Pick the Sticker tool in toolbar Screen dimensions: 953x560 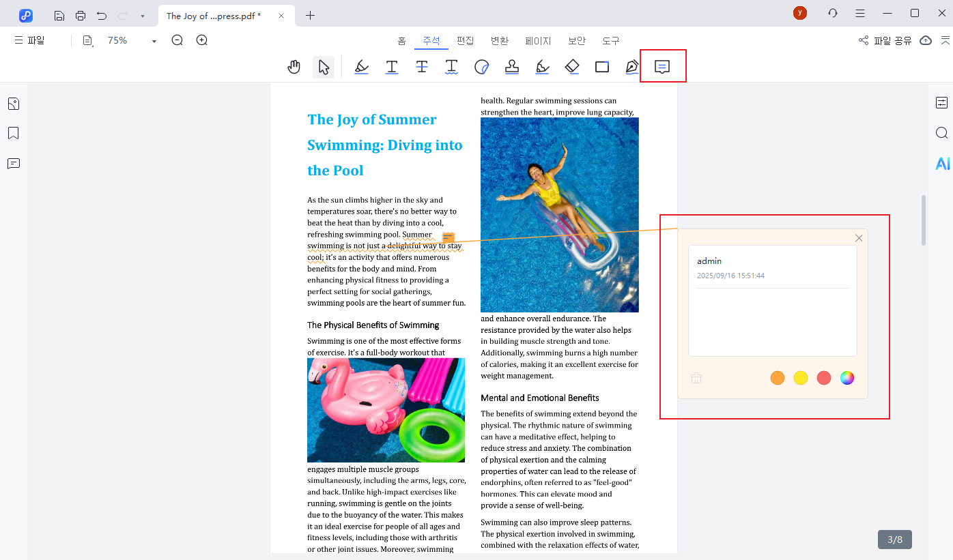coord(482,67)
